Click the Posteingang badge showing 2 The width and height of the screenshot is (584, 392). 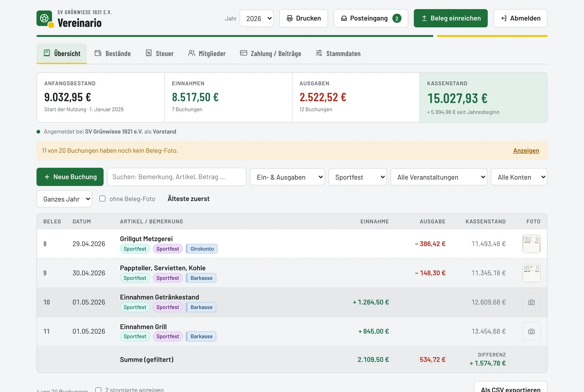(x=397, y=18)
